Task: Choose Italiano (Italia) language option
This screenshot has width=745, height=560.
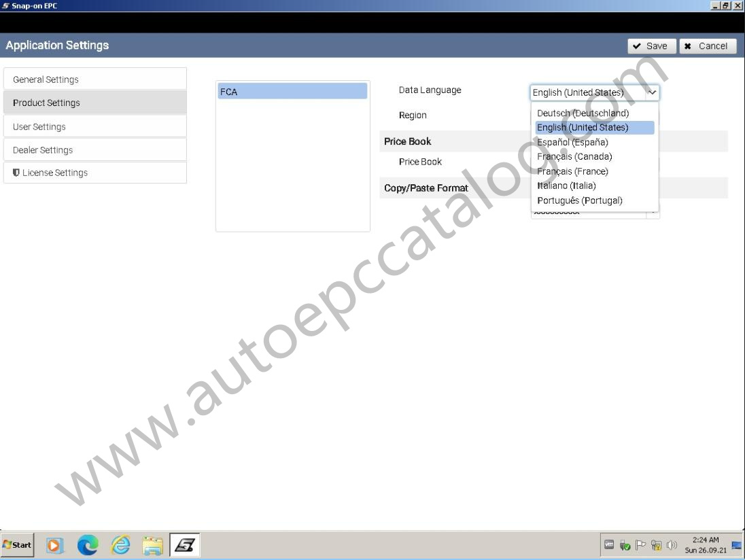Action: coord(594,186)
